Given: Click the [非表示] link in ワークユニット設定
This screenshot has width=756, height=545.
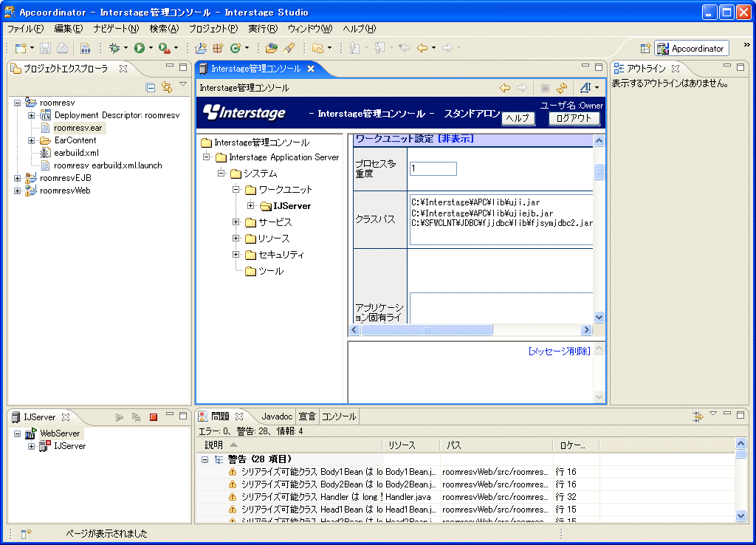Looking at the screenshot, I should pos(456,139).
